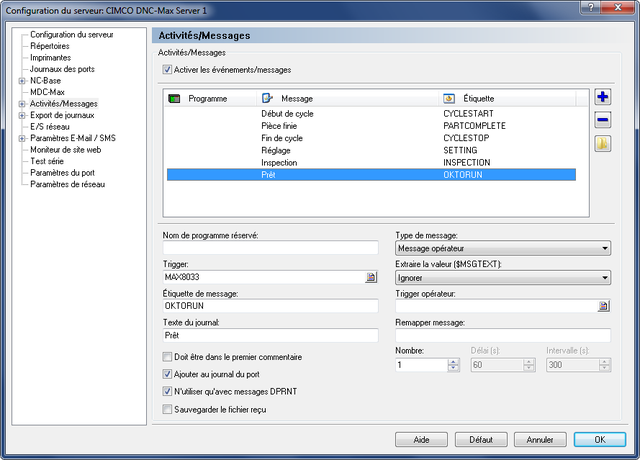Open Moniteur de site web settings
This screenshot has width=640, height=460.
pos(66,150)
